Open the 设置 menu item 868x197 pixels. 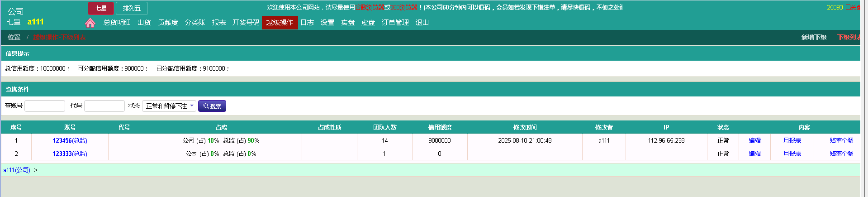327,23
